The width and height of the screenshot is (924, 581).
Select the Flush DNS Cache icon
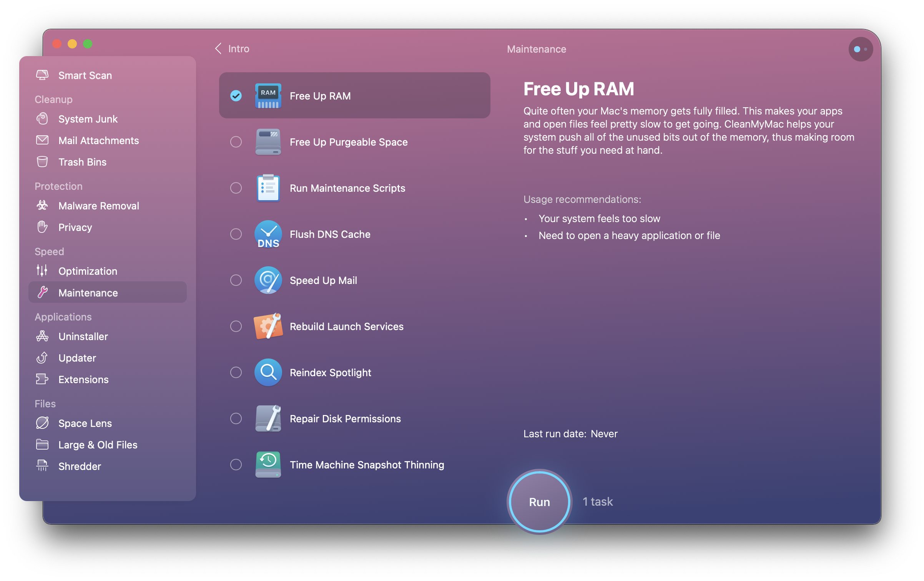click(x=267, y=234)
